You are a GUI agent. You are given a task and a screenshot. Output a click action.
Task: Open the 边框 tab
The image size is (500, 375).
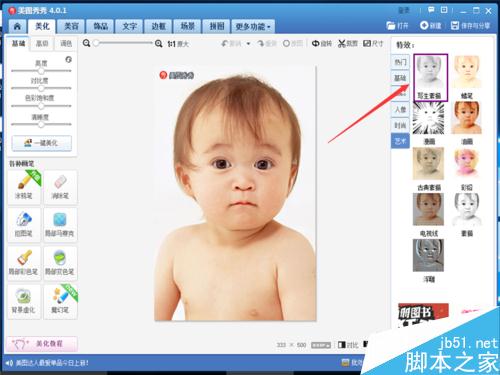pos(158,26)
